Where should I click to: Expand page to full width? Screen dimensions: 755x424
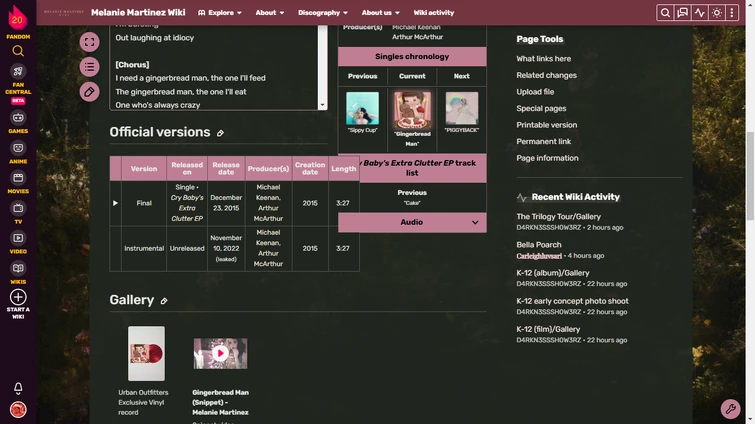click(x=90, y=42)
